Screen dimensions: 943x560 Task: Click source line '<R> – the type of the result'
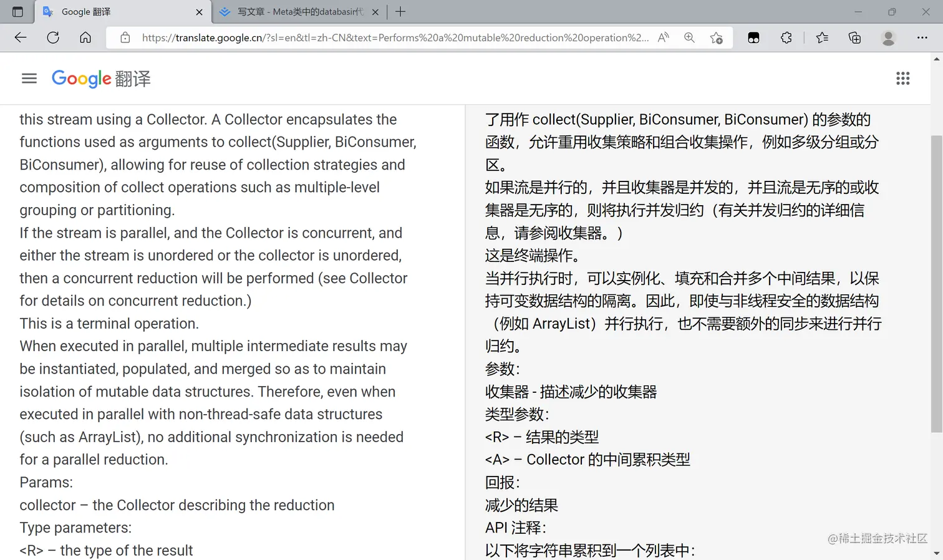pyautogui.click(x=106, y=551)
